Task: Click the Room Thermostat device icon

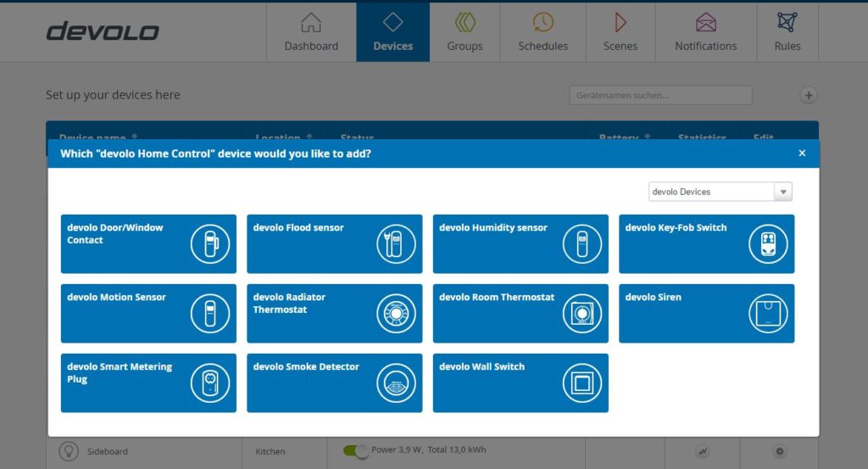Action: point(581,314)
